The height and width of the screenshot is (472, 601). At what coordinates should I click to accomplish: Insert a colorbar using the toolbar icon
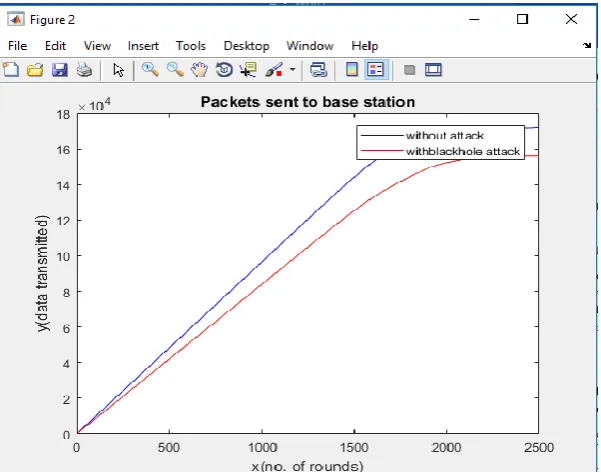point(352,70)
